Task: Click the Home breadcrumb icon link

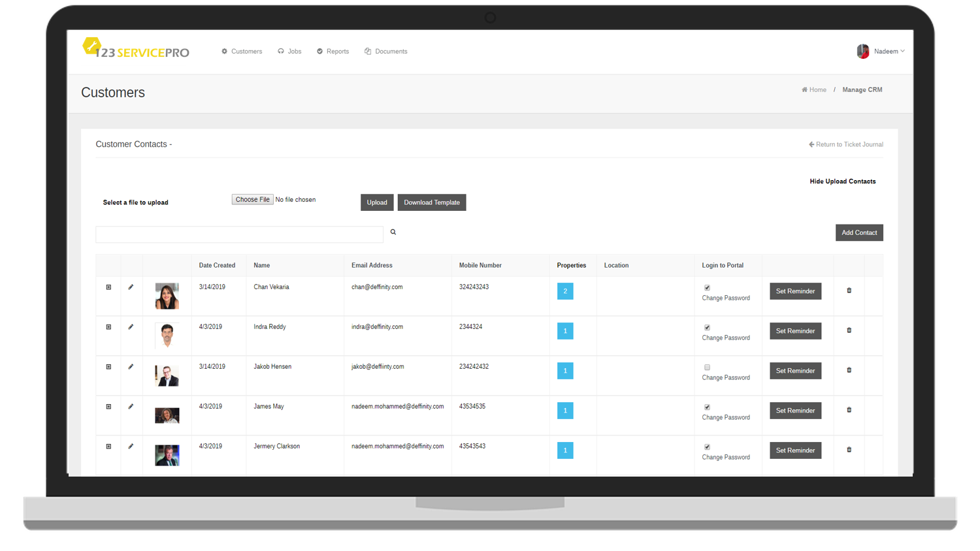Action: click(x=814, y=90)
